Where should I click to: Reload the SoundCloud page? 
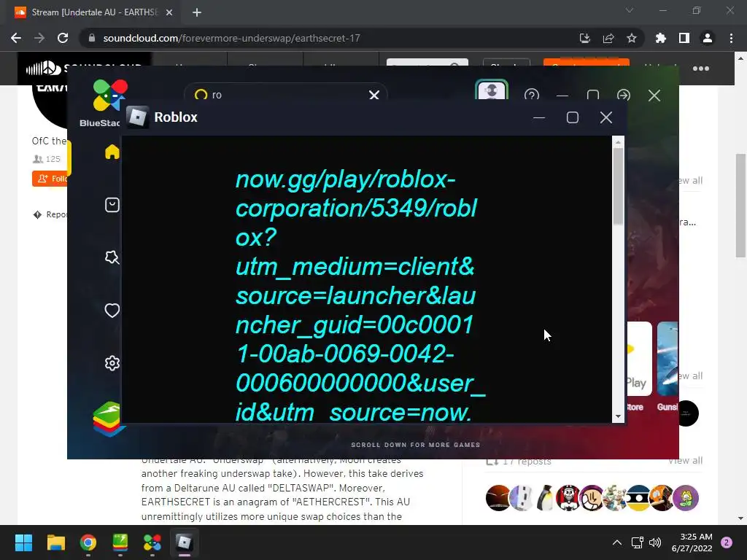click(x=63, y=38)
